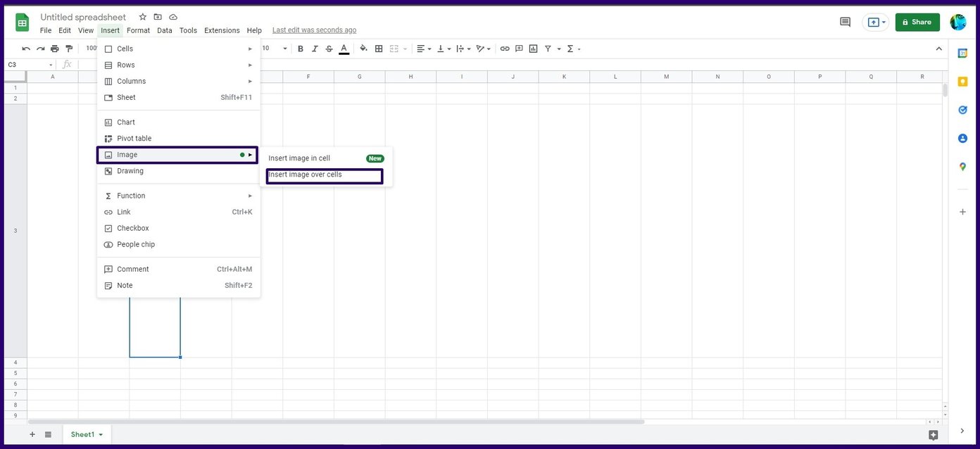Click the Create a filter icon
The width and height of the screenshot is (980, 449).
[548, 49]
